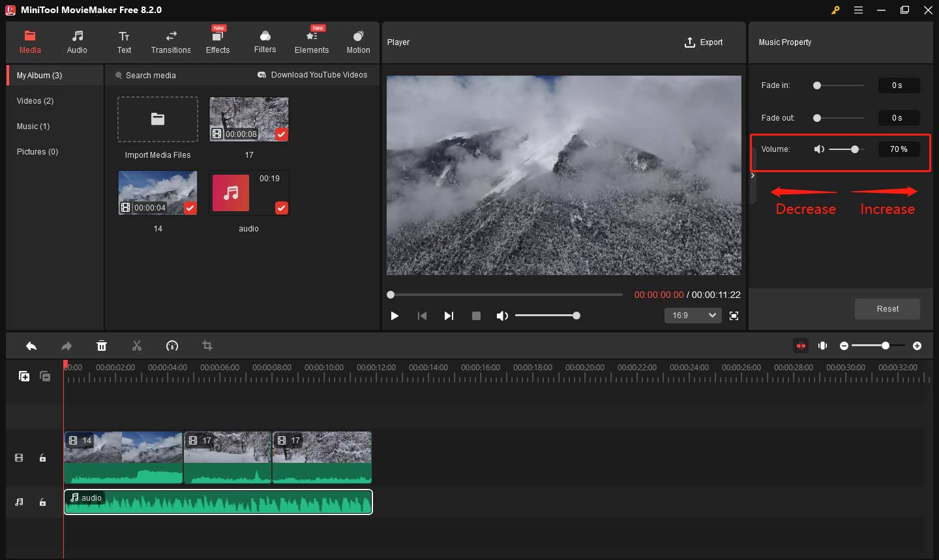Click the Fade out 0s value field
This screenshot has width=939, height=560.
pyautogui.click(x=899, y=118)
